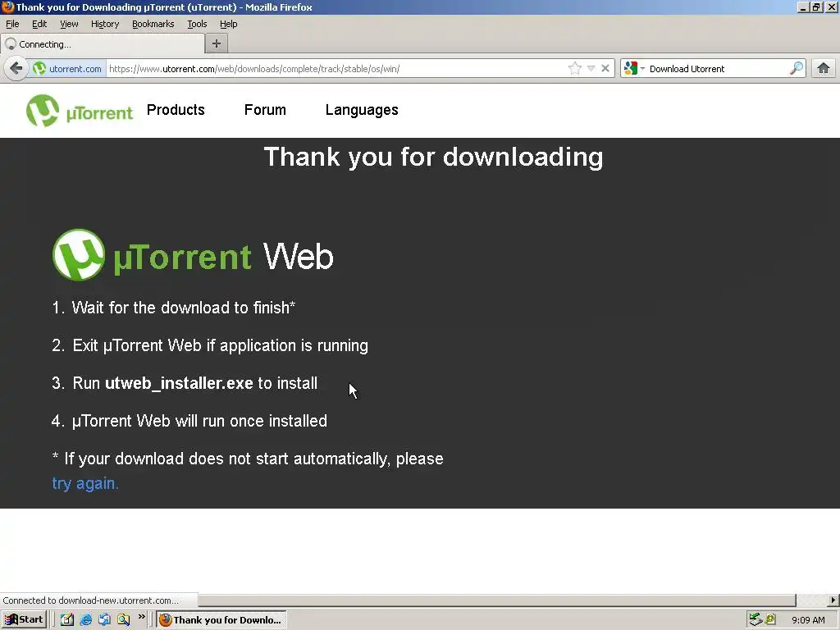Open the Google search engine selector
Image resolution: width=840 pixels, height=630 pixels.
[634, 69]
